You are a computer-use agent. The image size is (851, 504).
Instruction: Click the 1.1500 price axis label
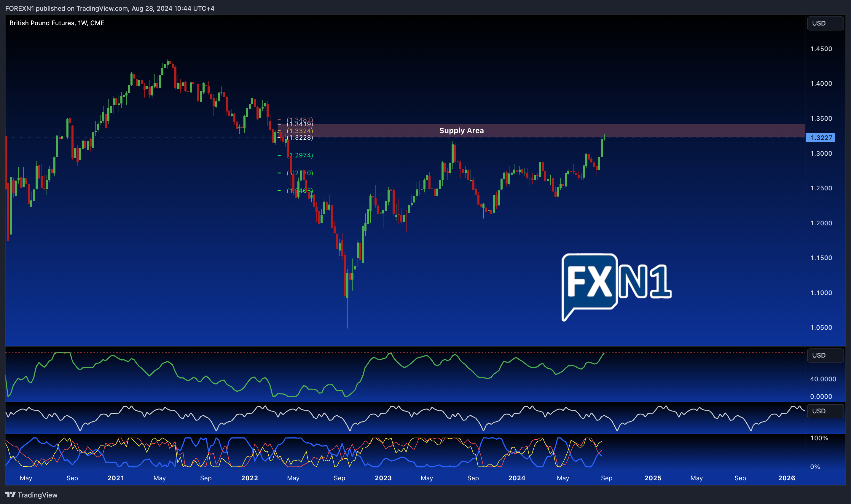point(821,257)
